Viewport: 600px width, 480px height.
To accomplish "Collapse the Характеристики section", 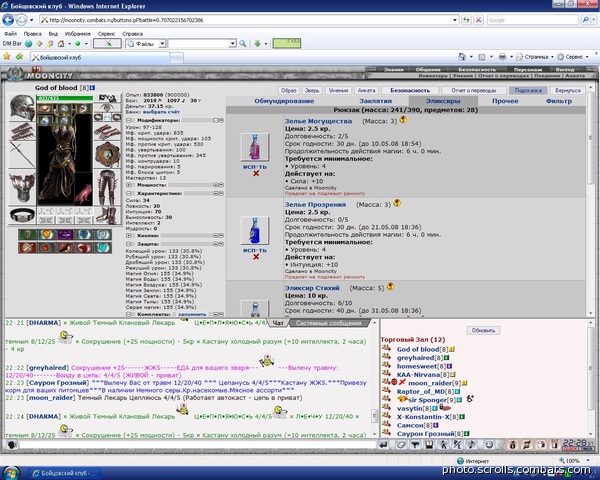I will (x=129, y=193).
